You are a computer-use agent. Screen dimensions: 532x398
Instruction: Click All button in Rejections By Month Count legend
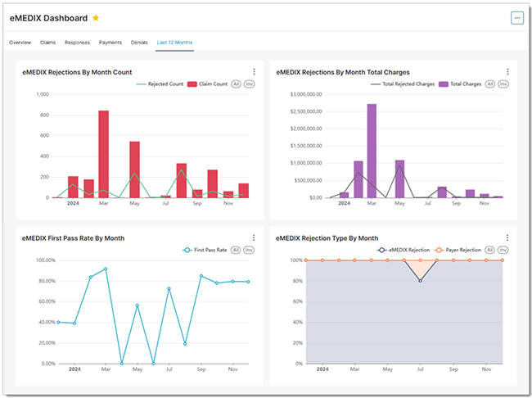[x=237, y=84]
